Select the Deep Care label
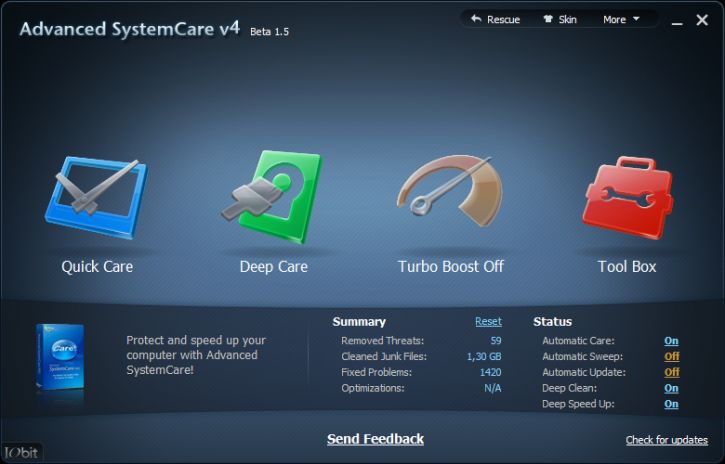Image resolution: width=725 pixels, height=464 pixels. [x=274, y=267]
